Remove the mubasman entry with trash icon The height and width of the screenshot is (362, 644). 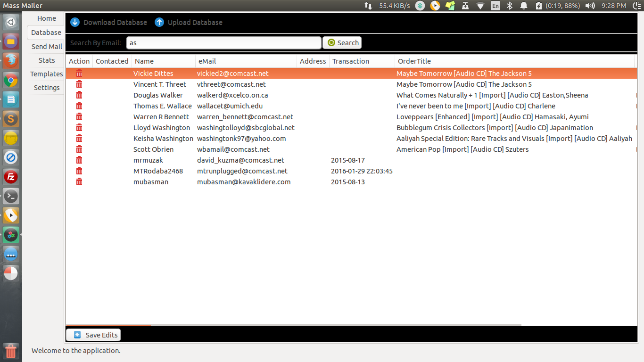point(79,182)
